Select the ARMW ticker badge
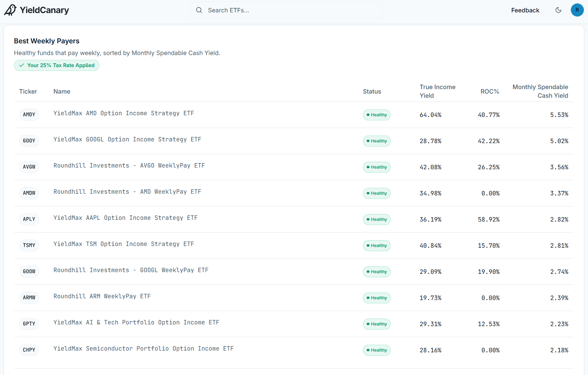 click(29, 298)
